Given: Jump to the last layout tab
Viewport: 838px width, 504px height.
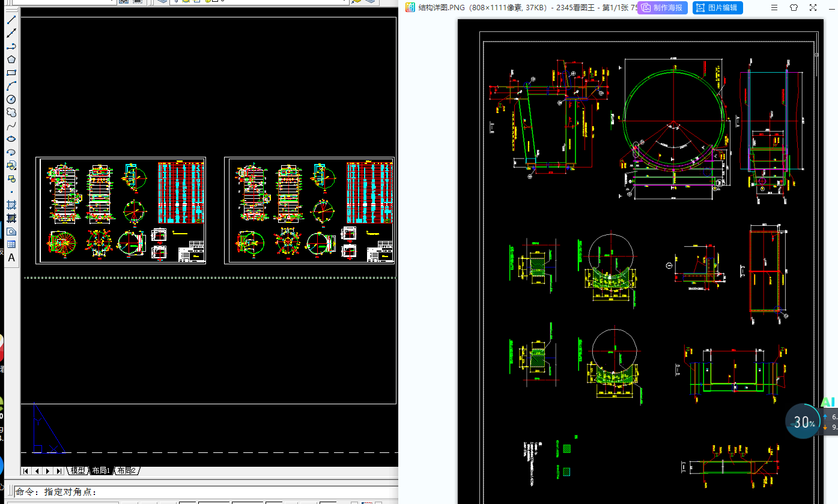Looking at the screenshot, I should click(59, 470).
